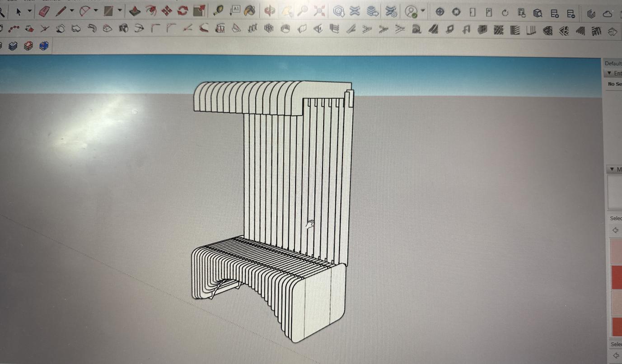Viewport: 622px width, 364px height.
Task: Click the circular refresh arrow icon
Action: point(505,13)
